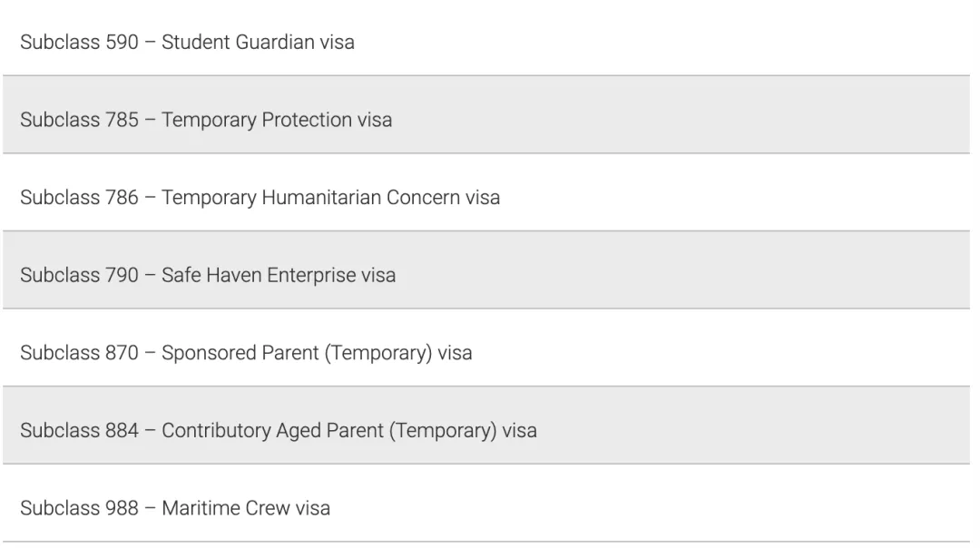Open the Subclass 590 Student Guardian visa link
The height and width of the screenshot is (548, 980).
[187, 42]
